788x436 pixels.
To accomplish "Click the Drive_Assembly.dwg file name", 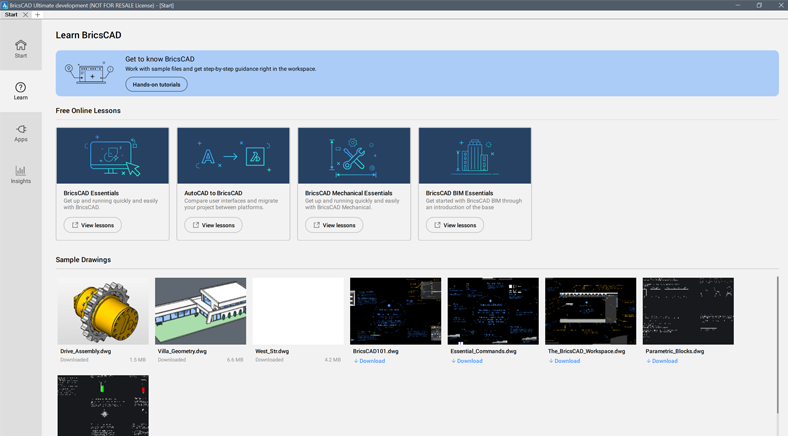I will pos(85,351).
